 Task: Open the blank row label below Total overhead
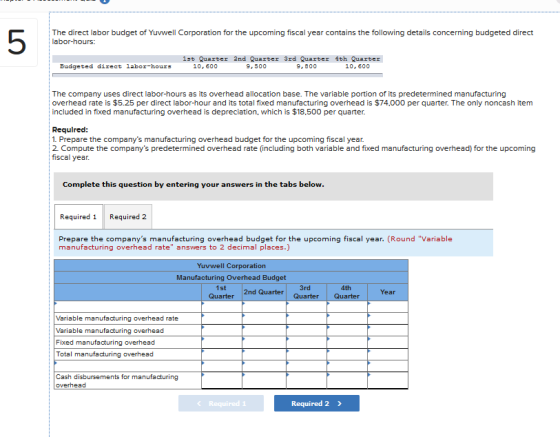pyautogui.click(x=128, y=366)
